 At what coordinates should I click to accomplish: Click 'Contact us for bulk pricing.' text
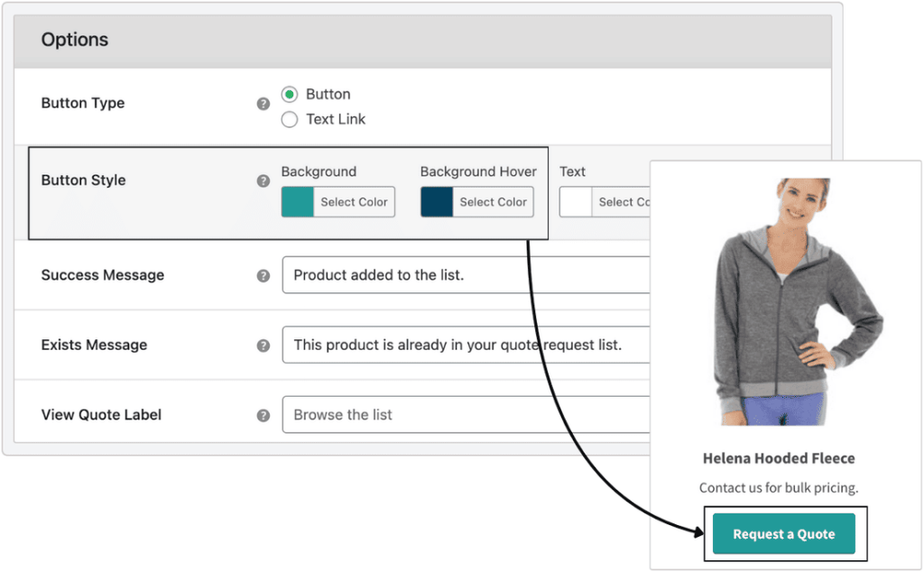coord(779,488)
